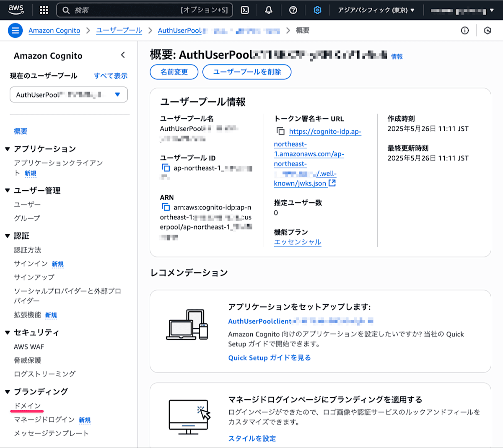Viewport: 503px width, 448px height.
Task: Click the 情報 link beside the title
Action: click(x=397, y=56)
